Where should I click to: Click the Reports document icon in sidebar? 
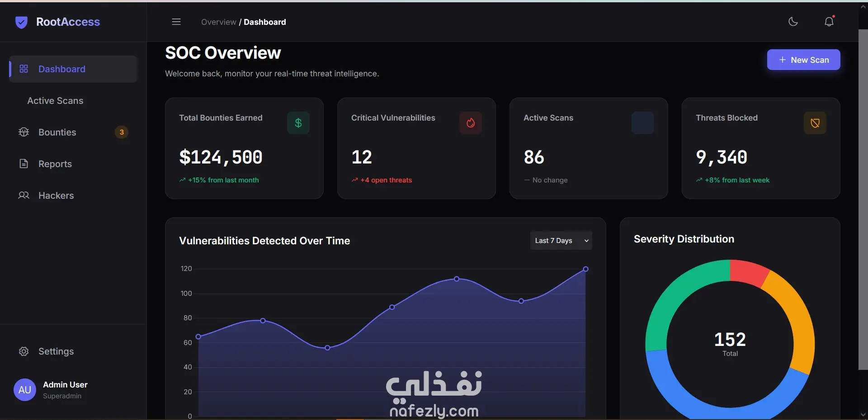tap(24, 163)
